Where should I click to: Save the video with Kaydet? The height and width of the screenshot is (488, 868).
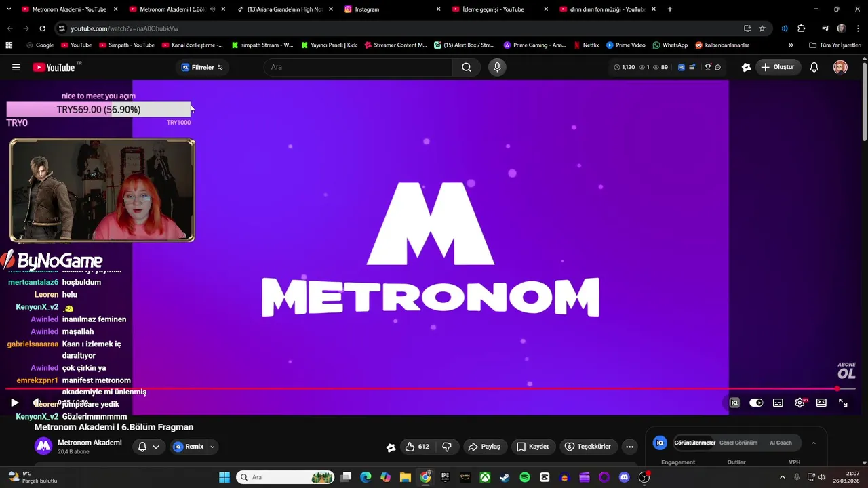[x=533, y=447]
